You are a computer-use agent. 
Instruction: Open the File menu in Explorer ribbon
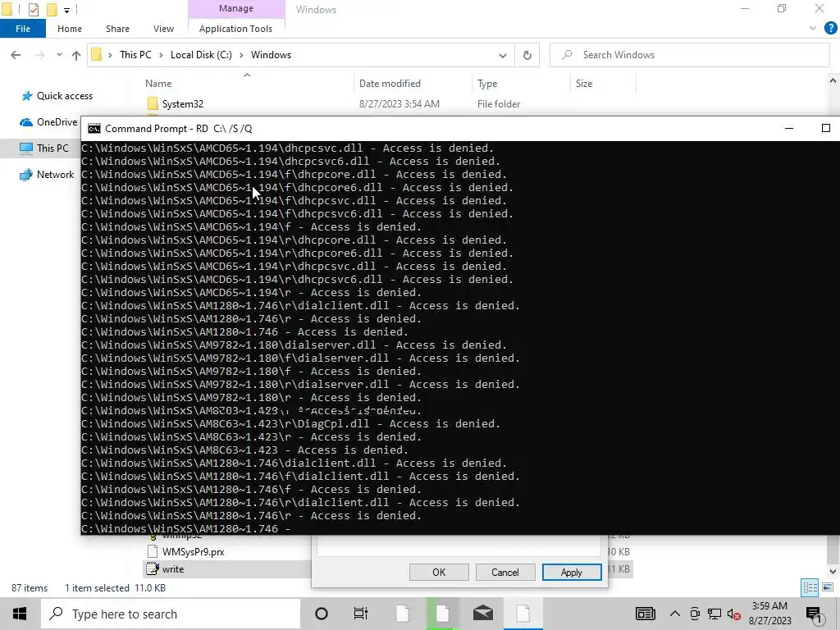pos(22,29)
